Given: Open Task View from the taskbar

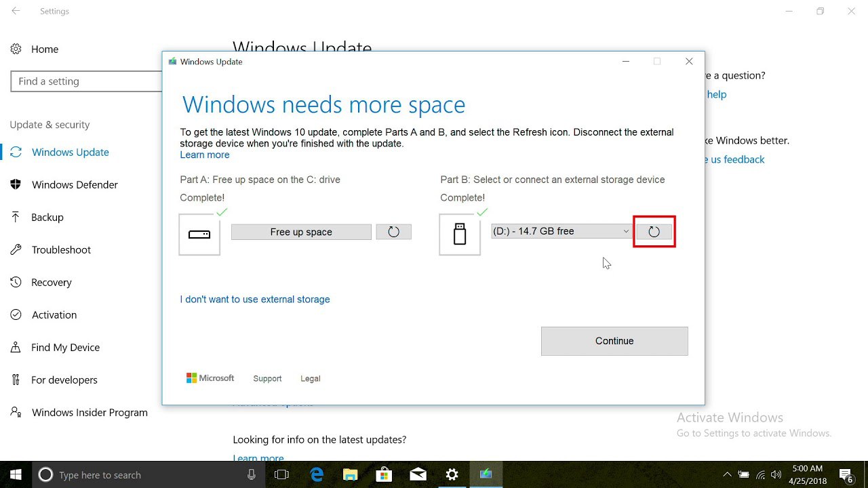Looking at the screenshot, I should tap(281, 474).
